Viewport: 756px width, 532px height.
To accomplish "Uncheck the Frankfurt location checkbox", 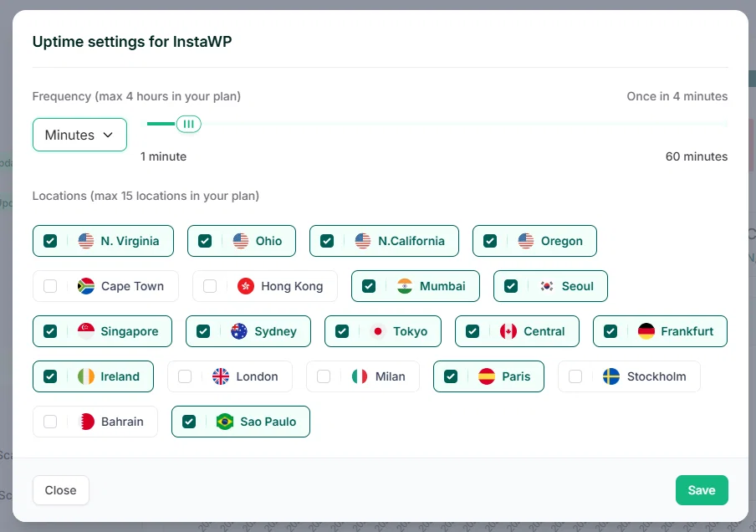I will (610, 331).
